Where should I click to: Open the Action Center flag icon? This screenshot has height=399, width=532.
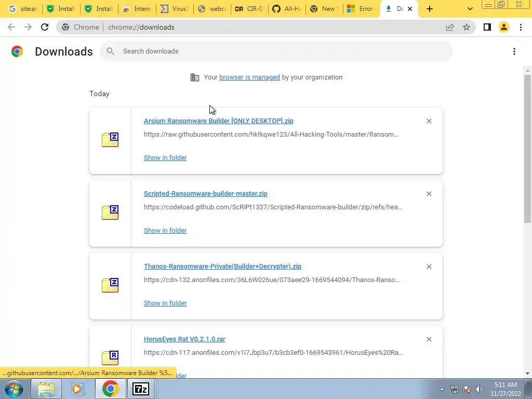coord(467,389)
